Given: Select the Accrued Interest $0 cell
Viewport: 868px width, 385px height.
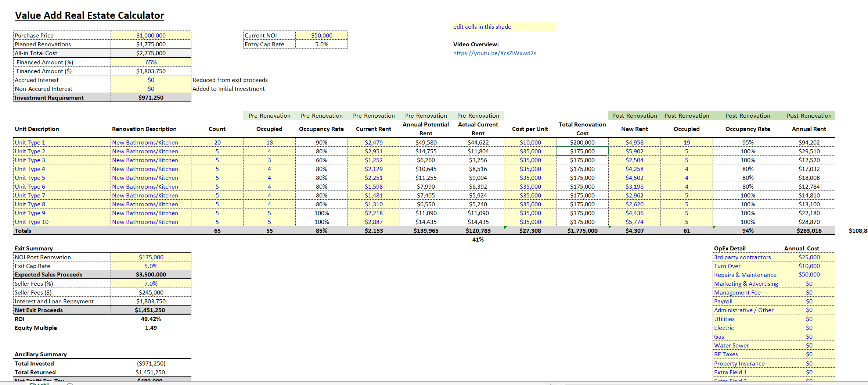Looking at the screenshot, I should pos(151,80).
